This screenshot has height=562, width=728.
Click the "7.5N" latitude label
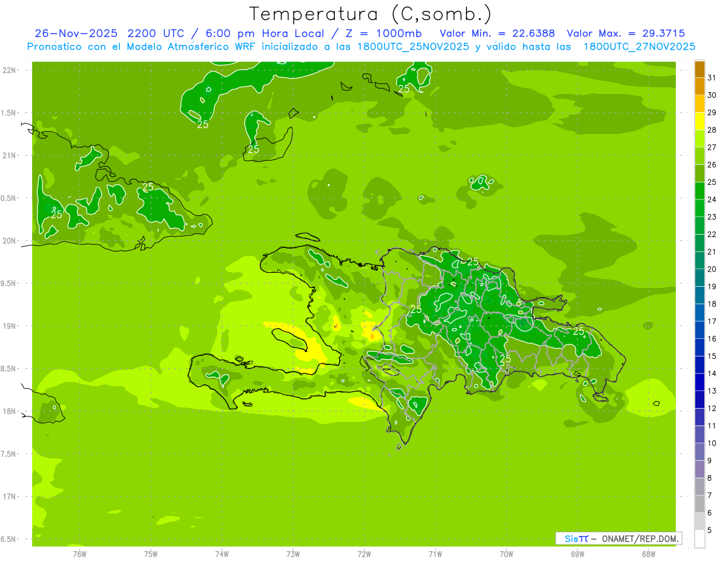pos(8,454)
